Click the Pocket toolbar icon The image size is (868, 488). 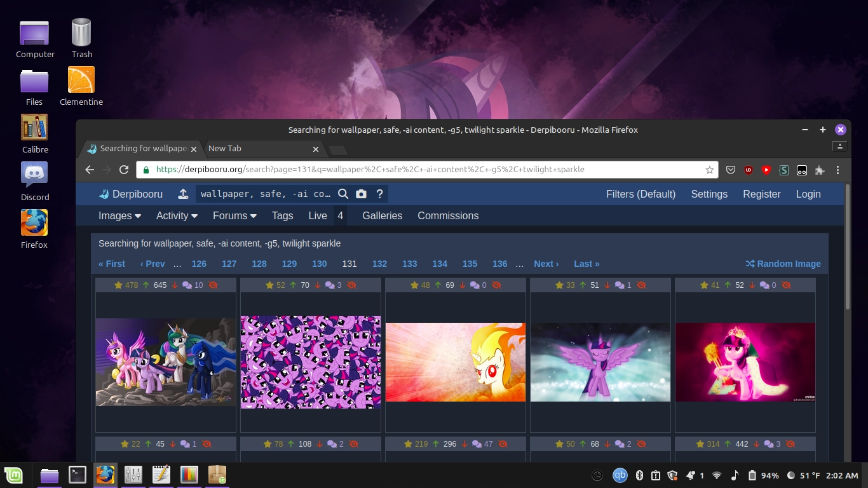731,170
